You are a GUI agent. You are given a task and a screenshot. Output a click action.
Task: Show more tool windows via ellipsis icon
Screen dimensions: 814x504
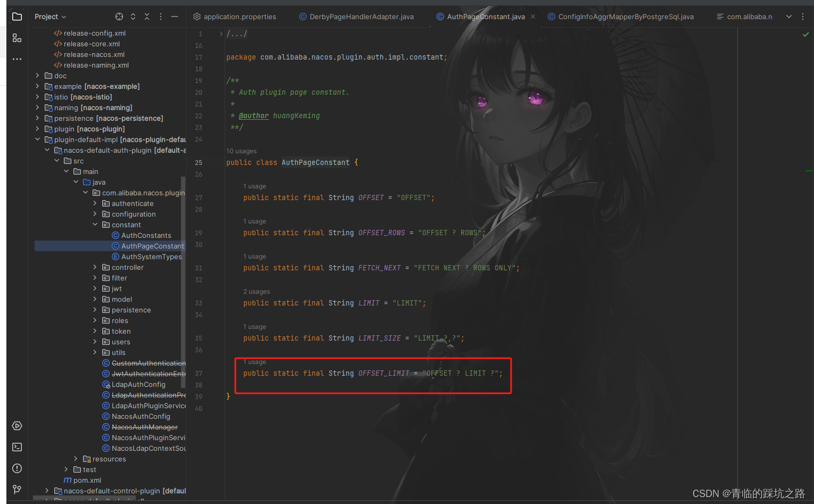17,59
